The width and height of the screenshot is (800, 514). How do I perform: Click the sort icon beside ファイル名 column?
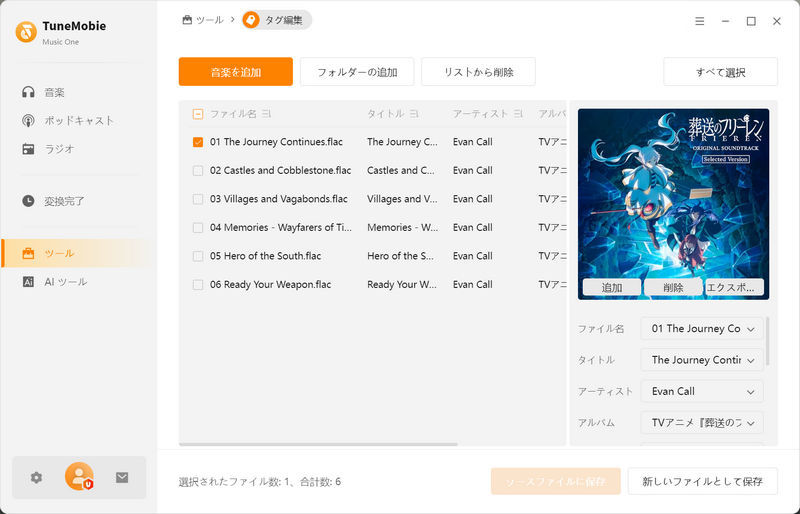(267, 114)
